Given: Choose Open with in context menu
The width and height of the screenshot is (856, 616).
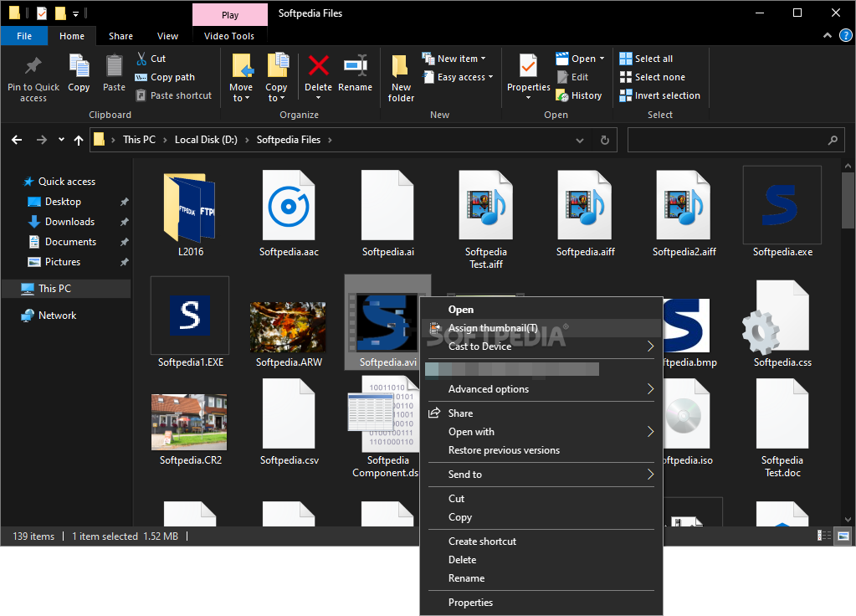Looking at the screenshot, I should 541,432.
